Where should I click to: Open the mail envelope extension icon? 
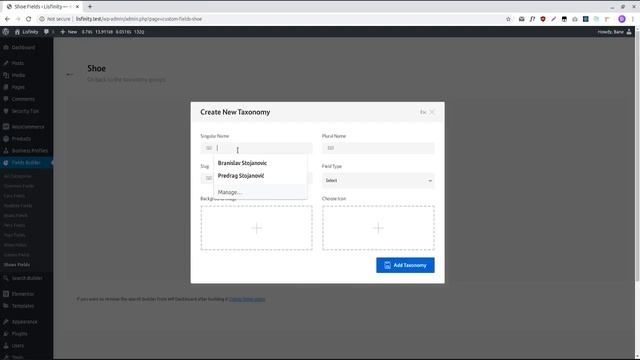[521, 19]
